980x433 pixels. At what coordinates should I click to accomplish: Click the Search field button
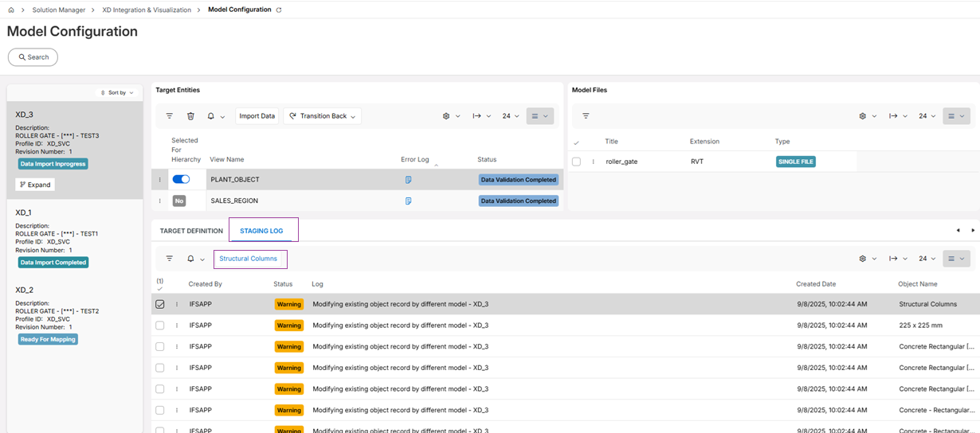pyautogui.click(x=33, y=57)
